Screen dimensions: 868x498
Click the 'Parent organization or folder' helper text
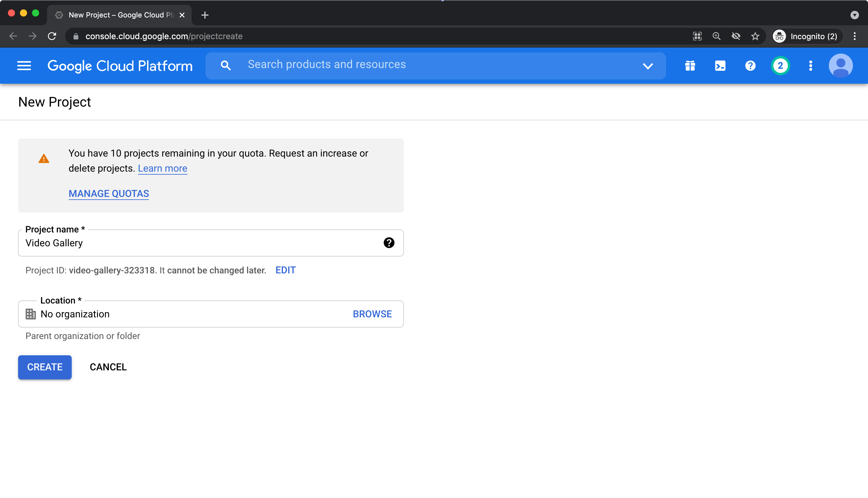(x=83, y=336)
